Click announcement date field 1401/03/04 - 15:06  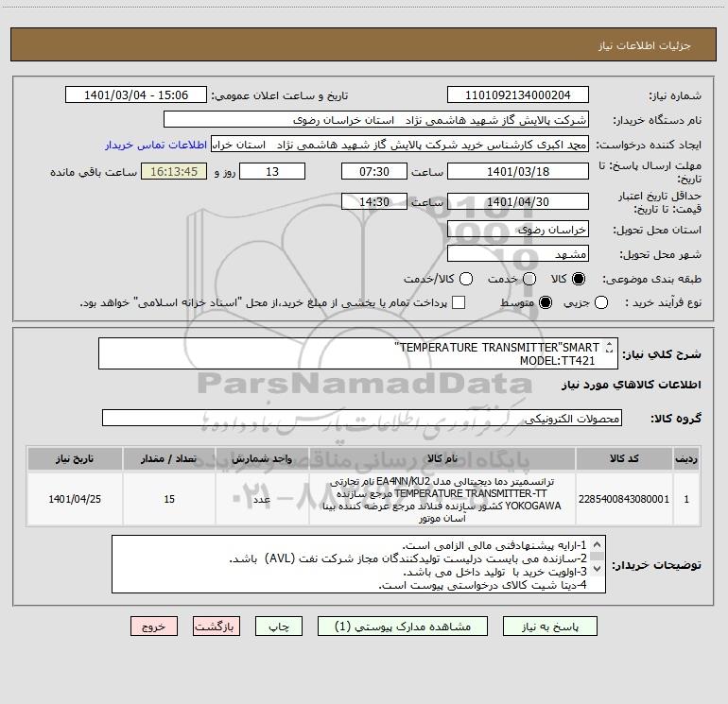click(136, 94)
